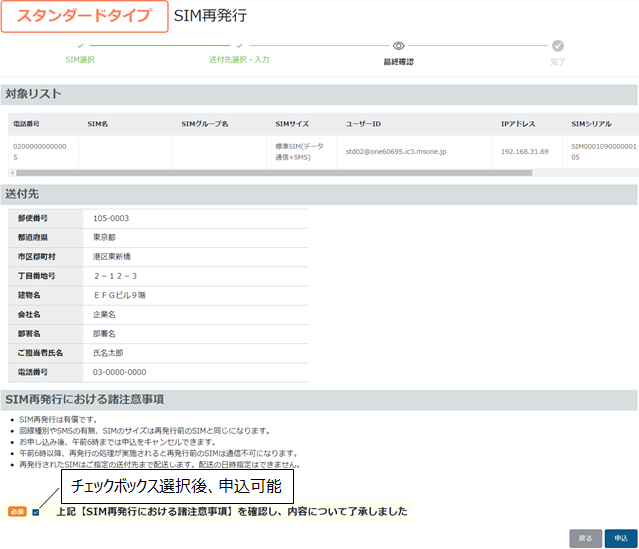The width and height of the screenshot is (639, 549).
Task: Click the 完了 checkmark circle icon
Action: click(557, 46)
